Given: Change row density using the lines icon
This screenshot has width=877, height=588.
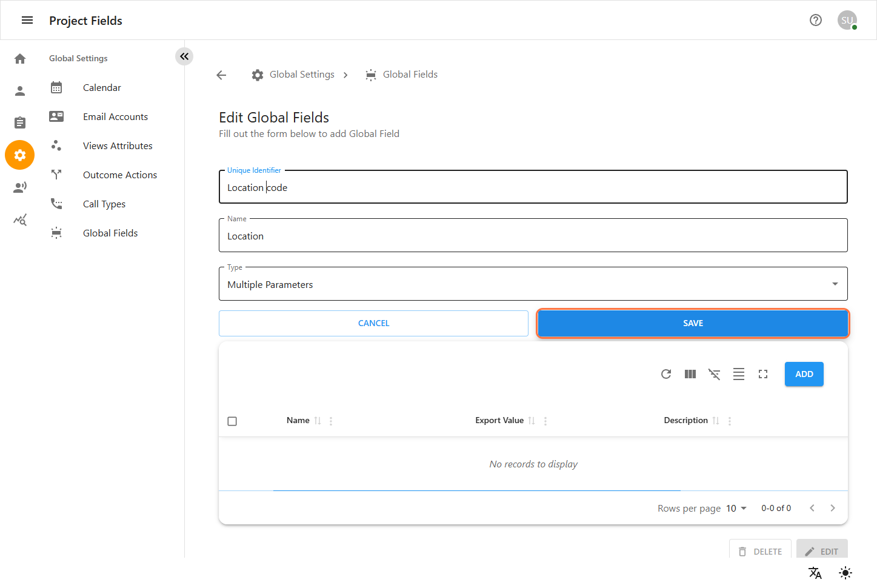Looking at the screenshot, I should (x=738, y=374).
